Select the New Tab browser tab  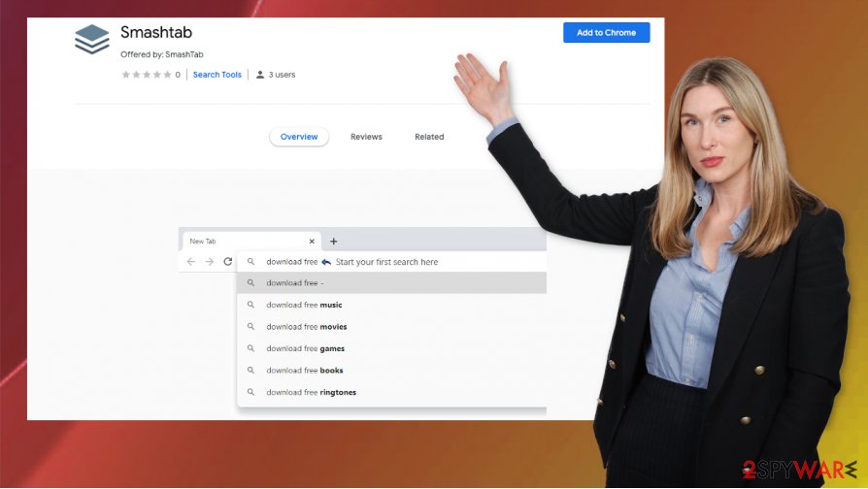tap(251, 242)
